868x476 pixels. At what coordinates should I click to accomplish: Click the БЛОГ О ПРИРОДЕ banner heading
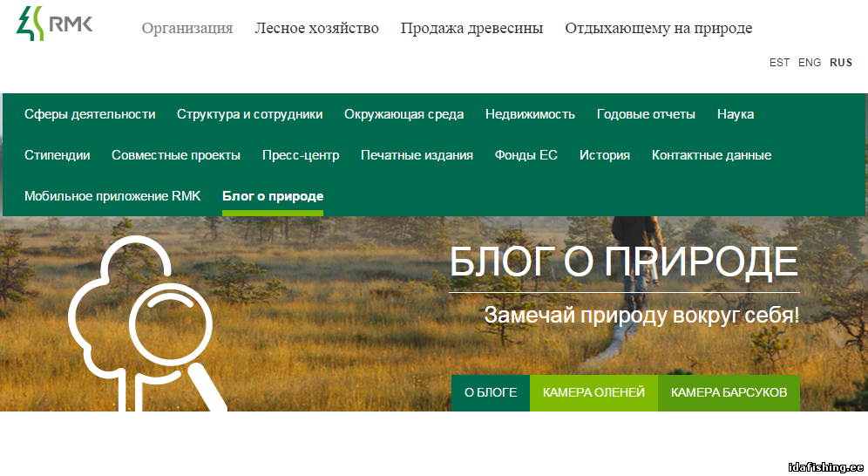point(624,262)
